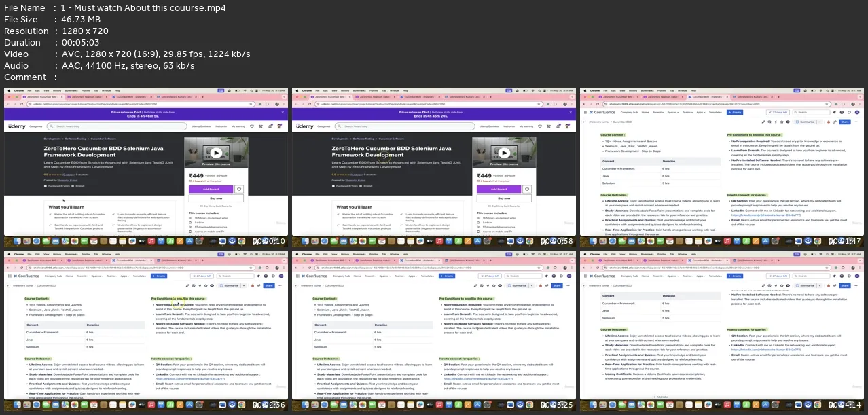The width and height of the screenshot is (868, 415).
Task: Open Udemy profile avatar in 0:00:58 frame
Action: coord(567,126)
